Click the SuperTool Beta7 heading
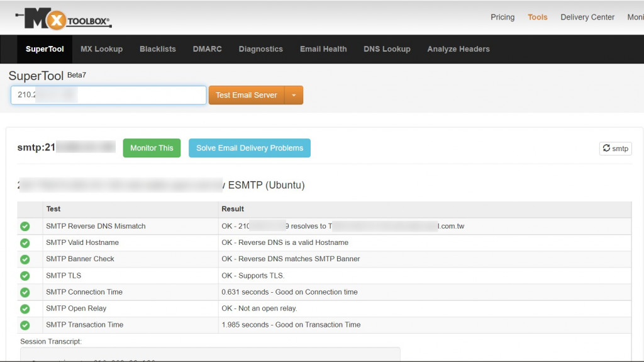 point(47,76)
